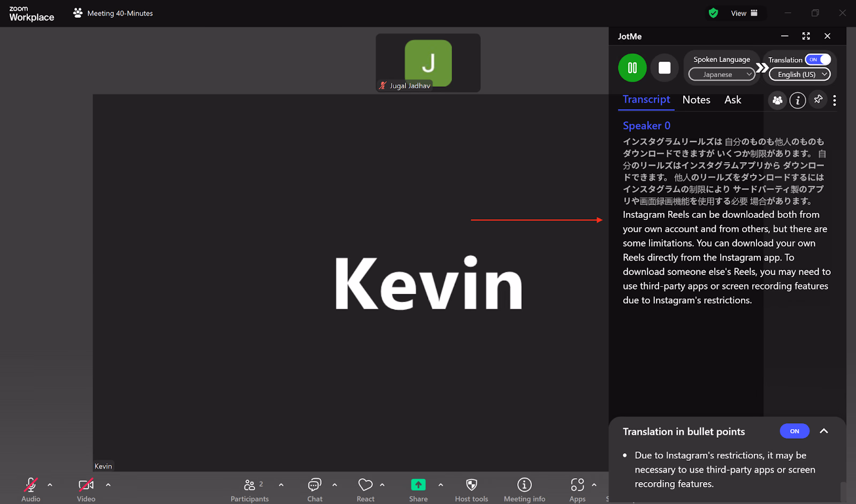
Task: Expand share options arrow
Action: click(440, 485)
